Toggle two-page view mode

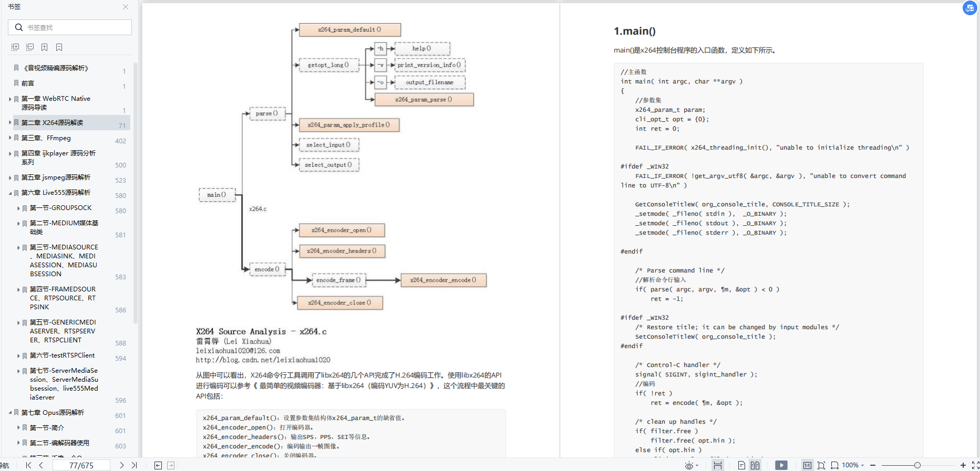tap(755, 465)
